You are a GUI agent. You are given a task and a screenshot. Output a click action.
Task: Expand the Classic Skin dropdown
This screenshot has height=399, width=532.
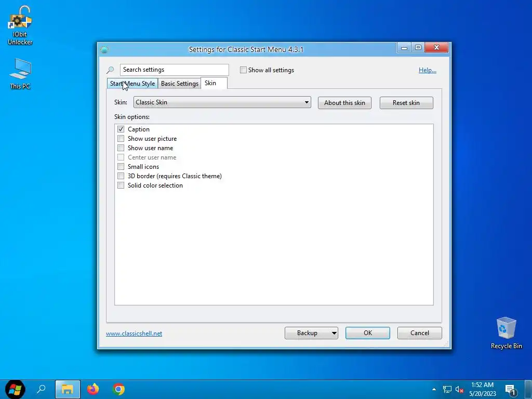pyautogui.click(x=222, y=102)
